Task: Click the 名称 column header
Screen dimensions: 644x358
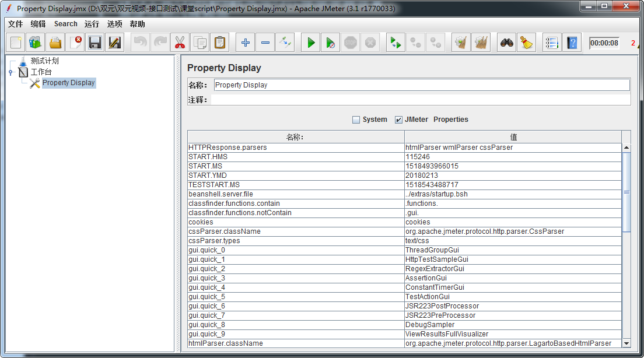Action: 296,136
